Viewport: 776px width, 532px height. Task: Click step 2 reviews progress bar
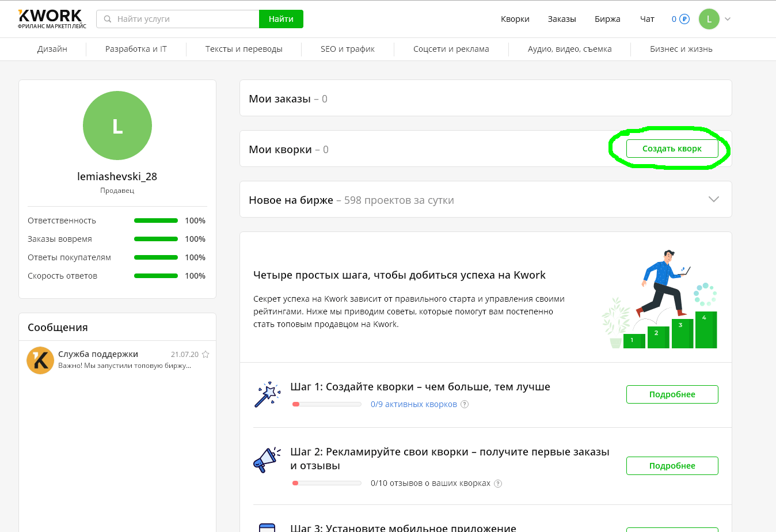coord(327,483)
